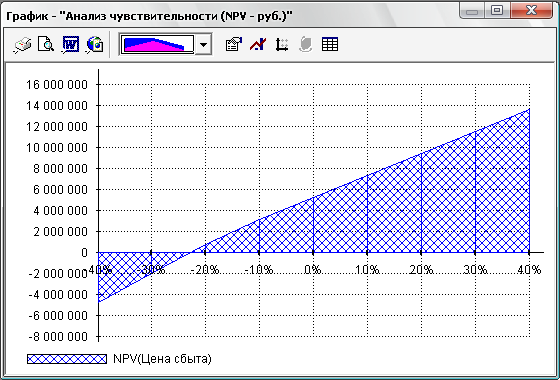Screen dimensions: 560x380
Task: Click the 10% x-axis label
Action: pyautogui.click(x=367, y=270)
